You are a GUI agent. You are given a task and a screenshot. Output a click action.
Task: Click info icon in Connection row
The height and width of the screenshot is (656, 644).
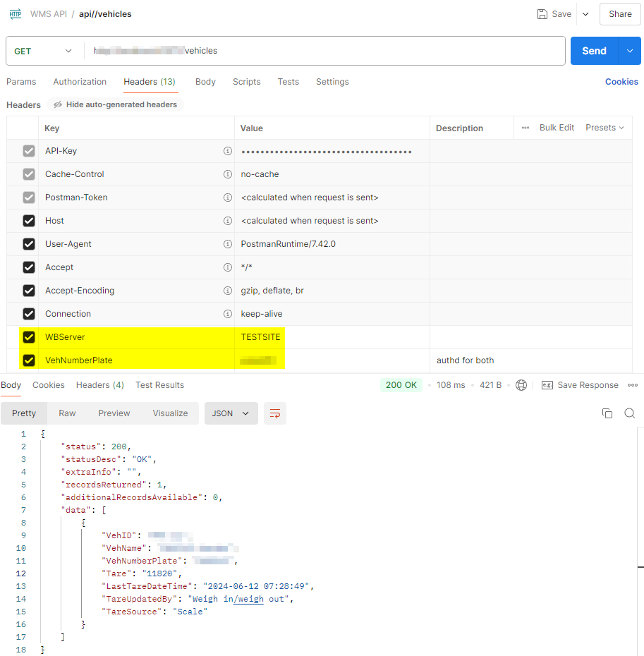pyautogui.click(x=228, y=314)
